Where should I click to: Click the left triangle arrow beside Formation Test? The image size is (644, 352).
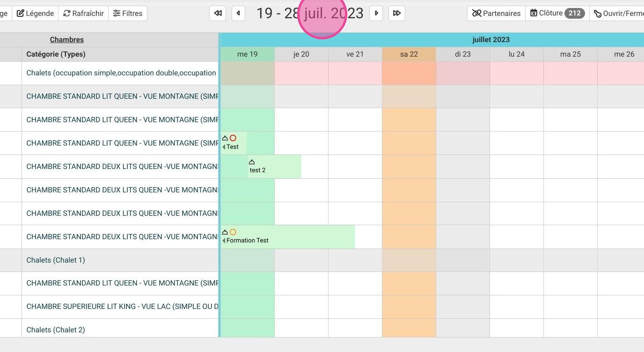(224, 241)
